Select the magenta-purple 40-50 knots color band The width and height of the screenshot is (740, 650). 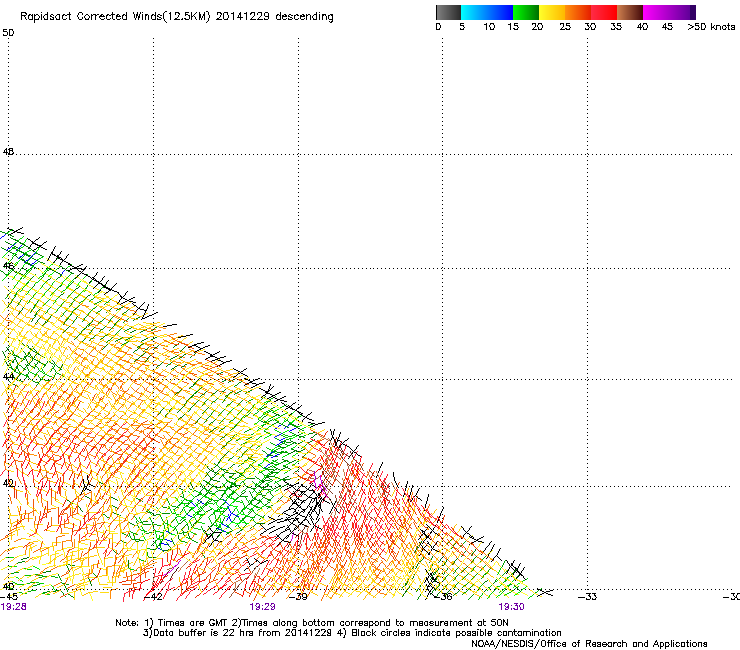click(669, 12)
